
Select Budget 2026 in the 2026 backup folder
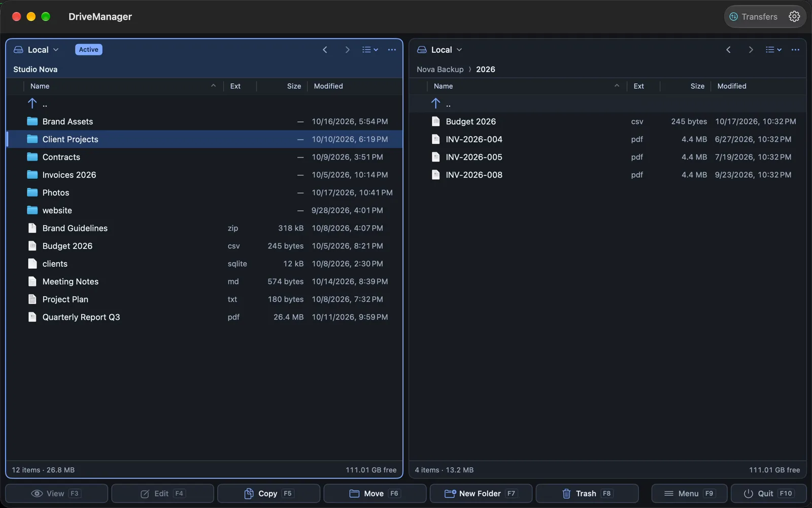[608, 121]
